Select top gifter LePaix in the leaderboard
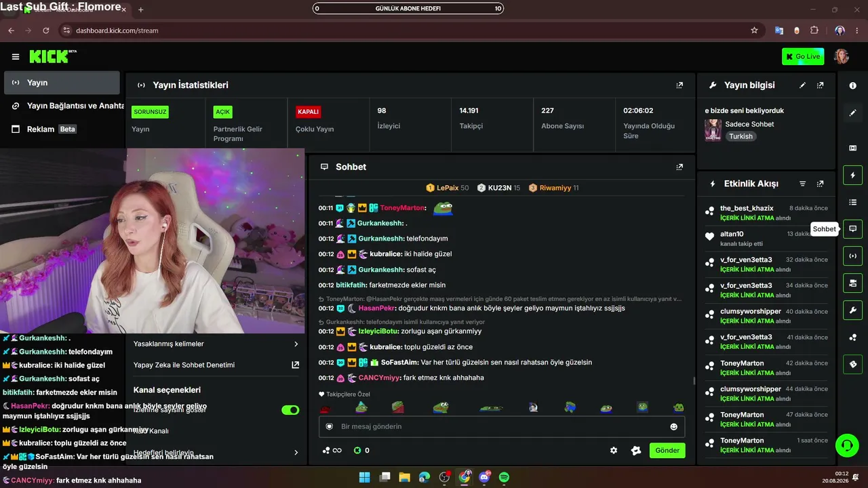This screenshot has height=488, width=868. pos(447,188)
